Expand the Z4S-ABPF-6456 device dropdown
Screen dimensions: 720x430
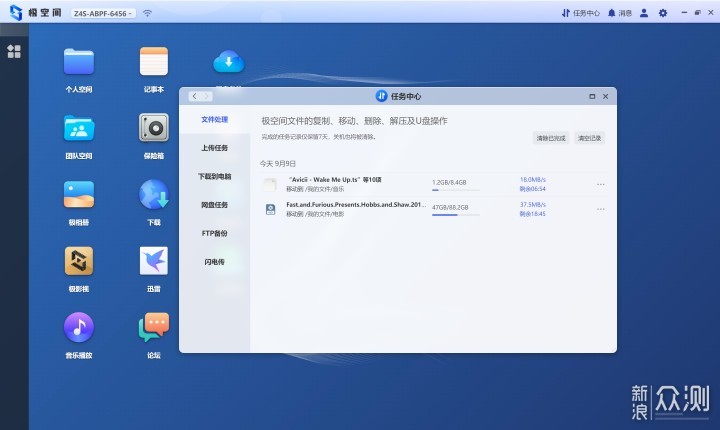click(103, 13)
